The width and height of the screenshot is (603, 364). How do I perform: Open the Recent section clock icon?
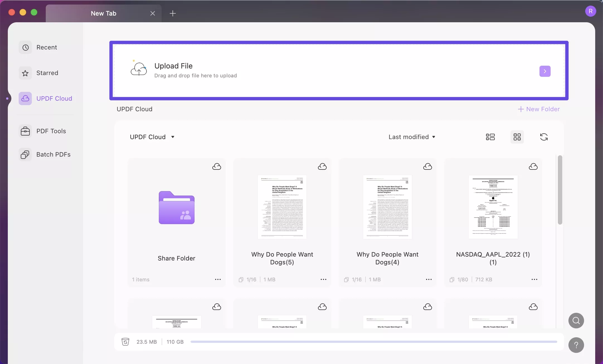click(25, 47)
